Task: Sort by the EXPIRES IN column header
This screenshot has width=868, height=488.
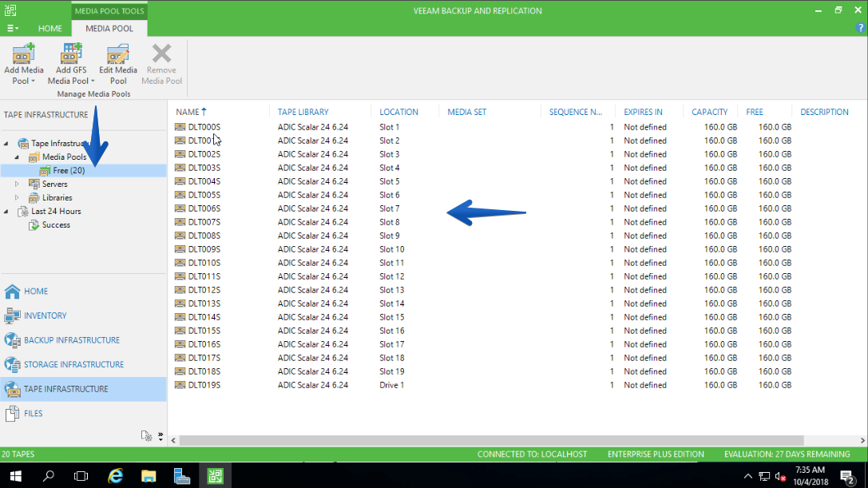Action: coord(643,112)
